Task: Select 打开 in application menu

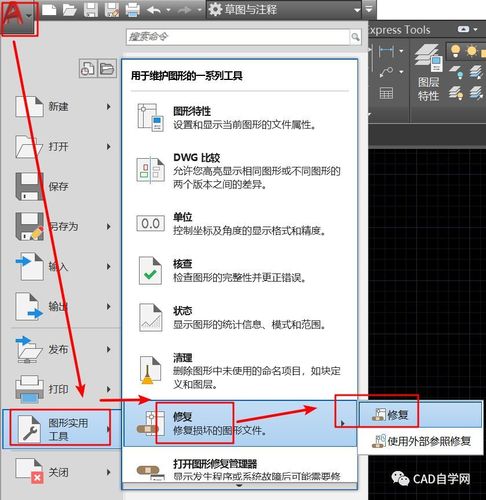Action: 63,147
